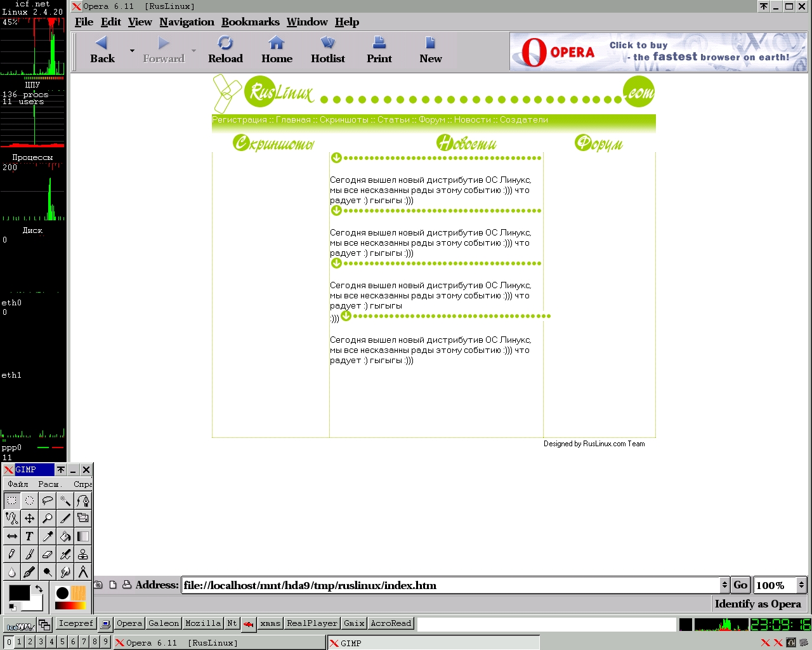Select the Magnify zoom tool in GIMP
The width and height of the screenshot is (812, 650).
47,519
